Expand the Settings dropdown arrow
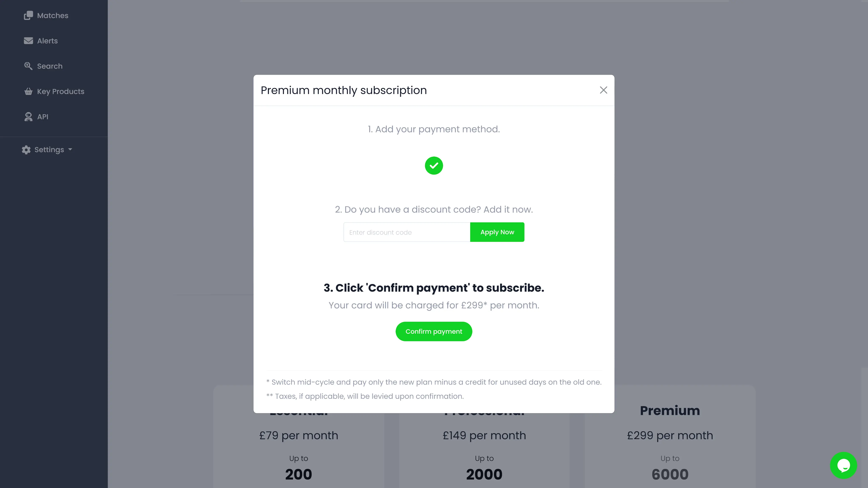This screenshot has height=488, width=868. tap(70, 150)
